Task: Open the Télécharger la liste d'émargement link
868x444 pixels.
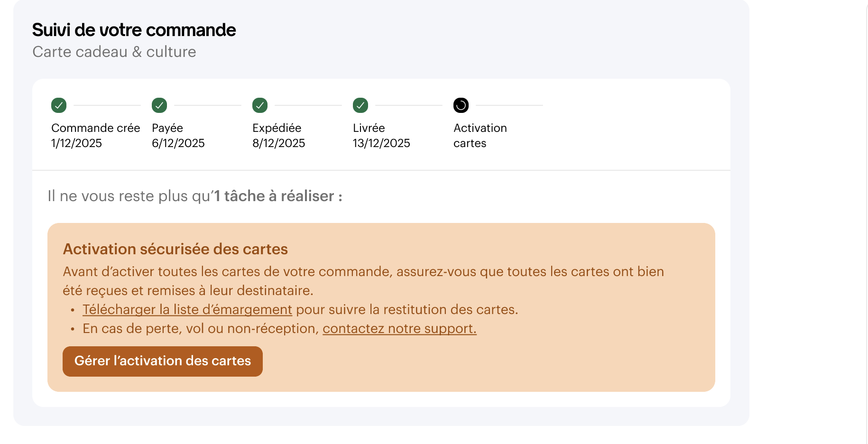Action: point(187,310)
